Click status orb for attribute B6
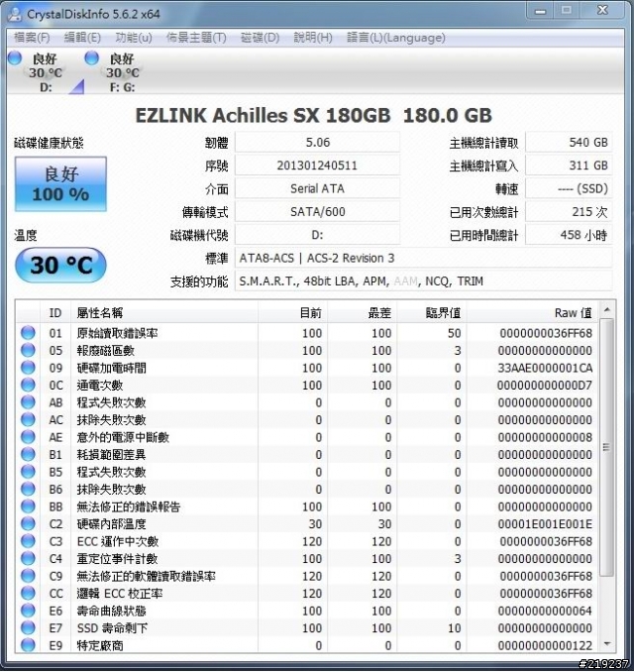The height and width of the screenshot is (672, 634). tap(28, 489)
